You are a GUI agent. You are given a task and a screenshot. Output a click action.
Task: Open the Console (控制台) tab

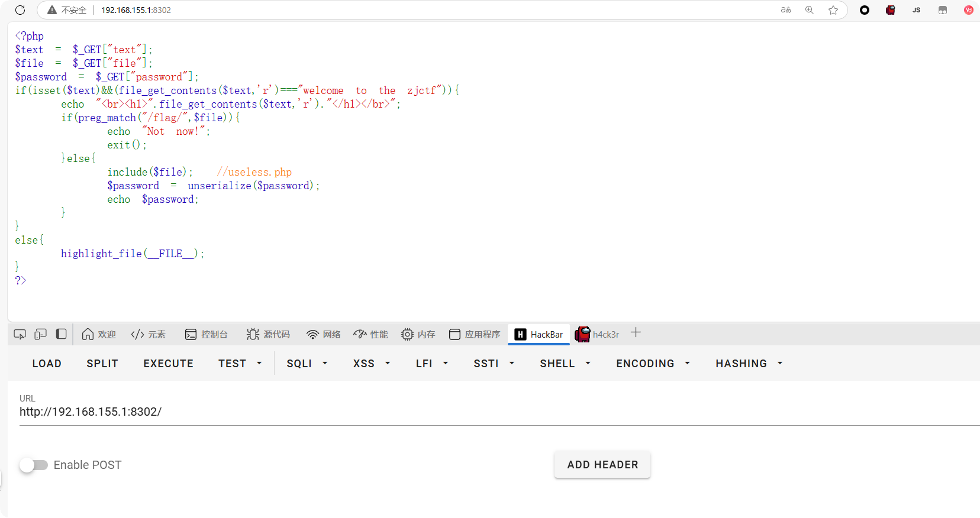coord(207,335)
